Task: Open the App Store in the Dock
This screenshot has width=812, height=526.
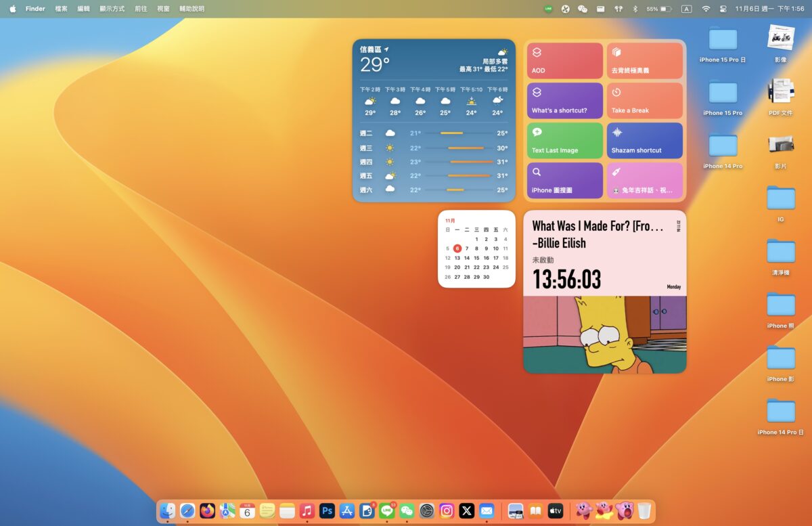Action: point(347,510)
